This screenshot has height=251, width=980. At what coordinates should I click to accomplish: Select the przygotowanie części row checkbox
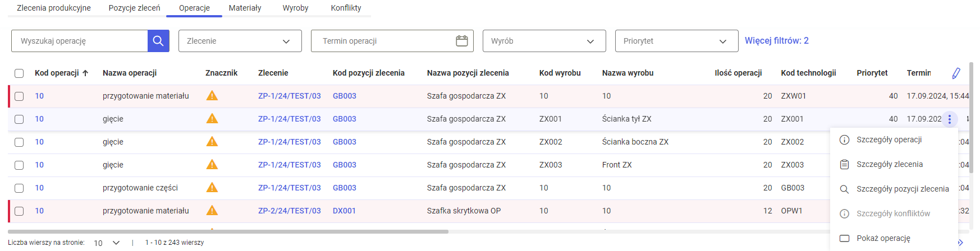coord(19,188)
